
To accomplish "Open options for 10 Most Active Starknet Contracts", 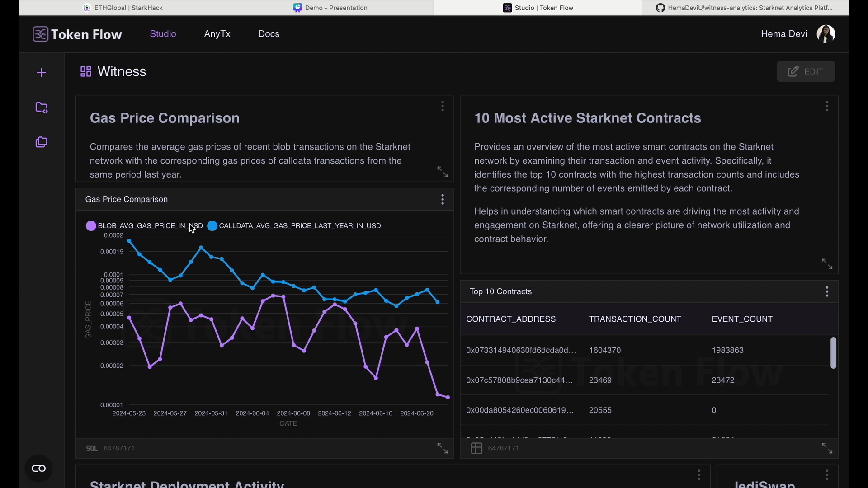I will pos(827,106).
